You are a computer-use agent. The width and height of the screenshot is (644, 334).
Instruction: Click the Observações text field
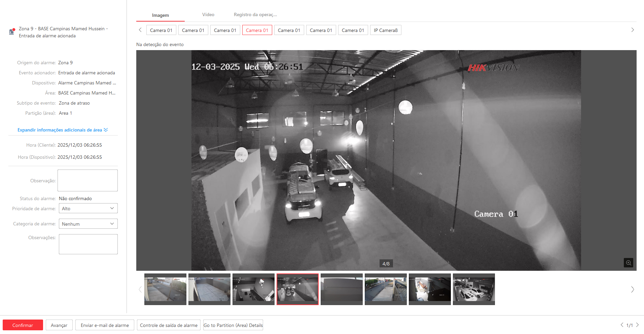click(88, 244)
